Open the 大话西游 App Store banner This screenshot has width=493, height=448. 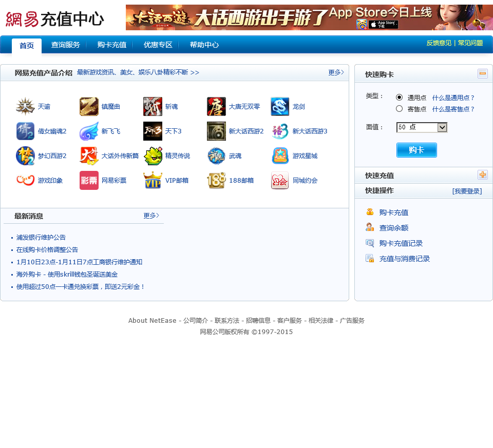(309, 17)
